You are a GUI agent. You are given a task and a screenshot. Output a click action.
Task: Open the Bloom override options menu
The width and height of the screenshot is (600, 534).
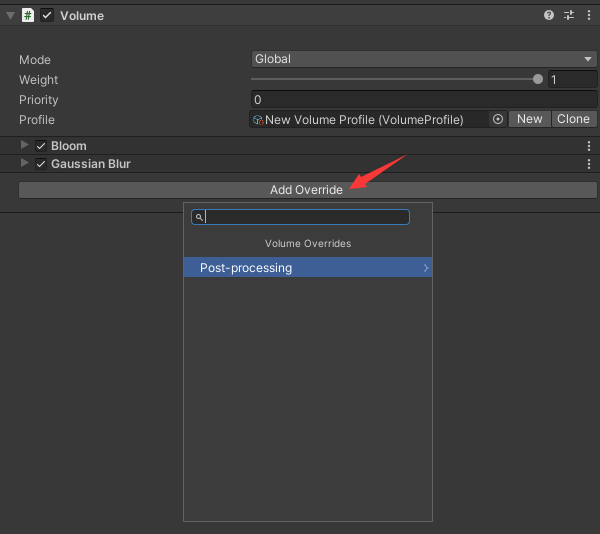tap(588, 146)
